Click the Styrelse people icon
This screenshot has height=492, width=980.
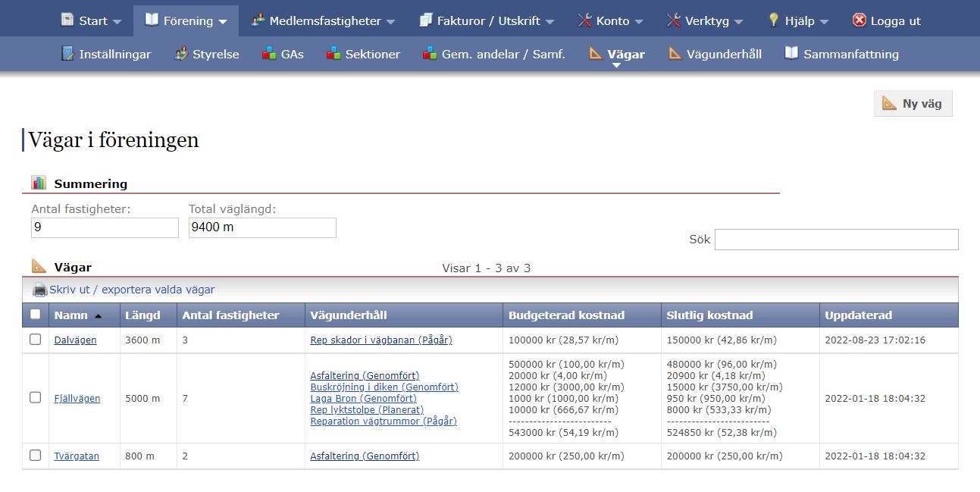tap(180, 54)
